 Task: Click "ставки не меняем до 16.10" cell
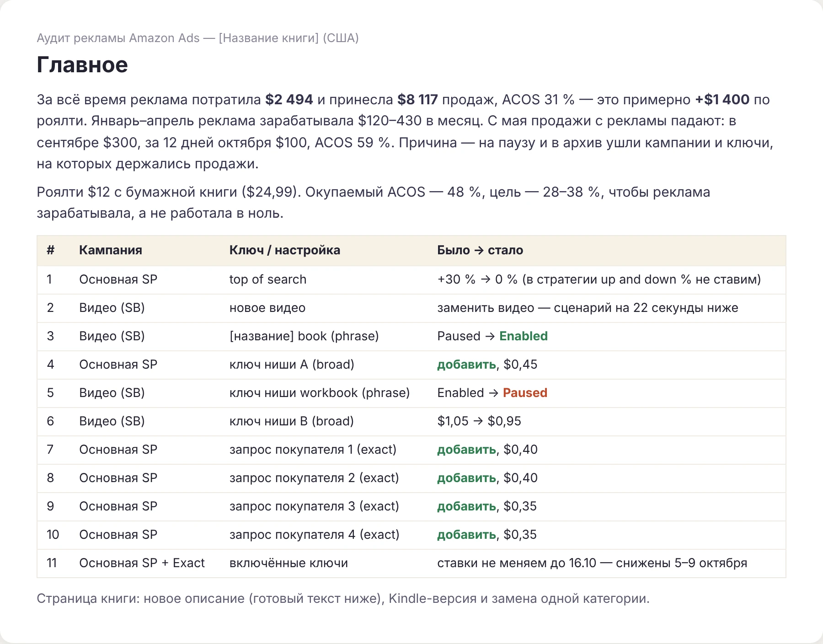point(592,563)
